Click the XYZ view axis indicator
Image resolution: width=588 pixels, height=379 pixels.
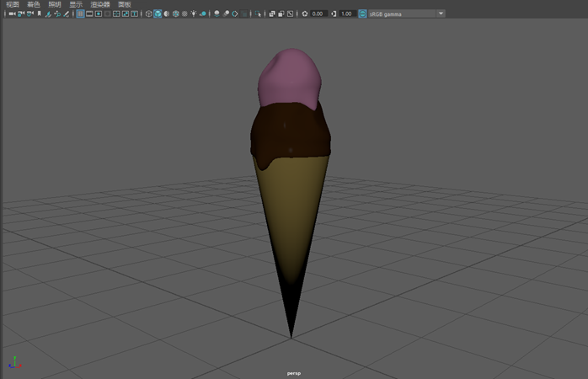tap(14, 362)
